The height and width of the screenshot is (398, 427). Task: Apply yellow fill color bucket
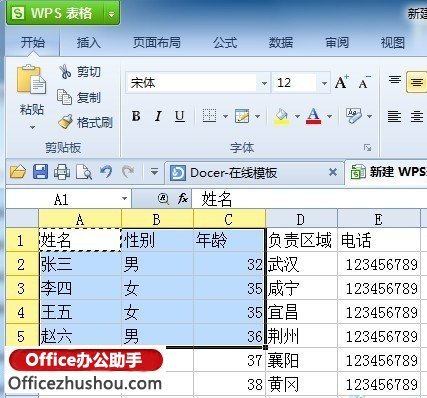point(282,117)
